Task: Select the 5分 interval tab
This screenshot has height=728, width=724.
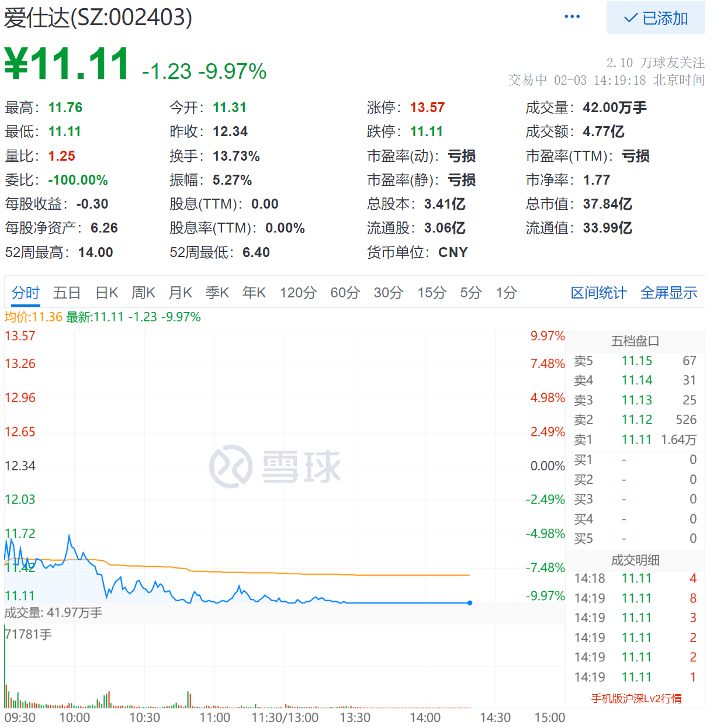Action: (x=471, y=293)
